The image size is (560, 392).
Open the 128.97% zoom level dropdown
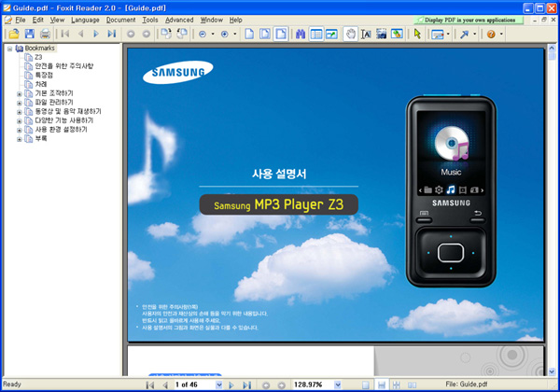[x=338, y=385]
